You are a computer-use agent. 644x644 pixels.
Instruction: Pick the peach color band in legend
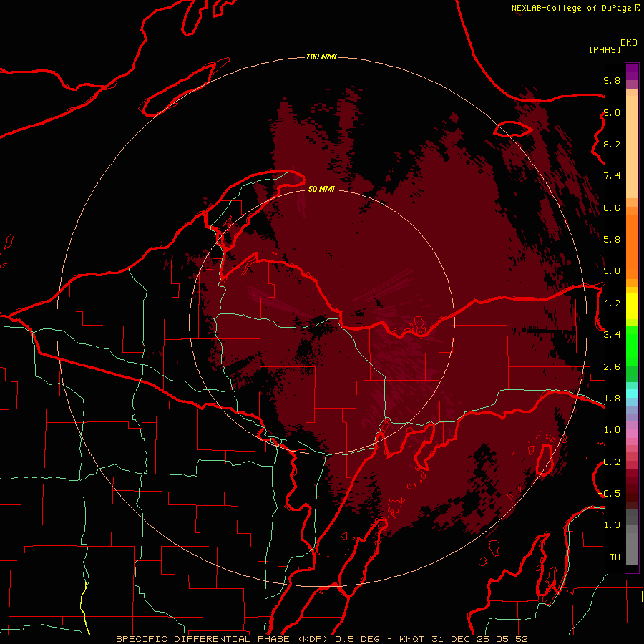632,147
